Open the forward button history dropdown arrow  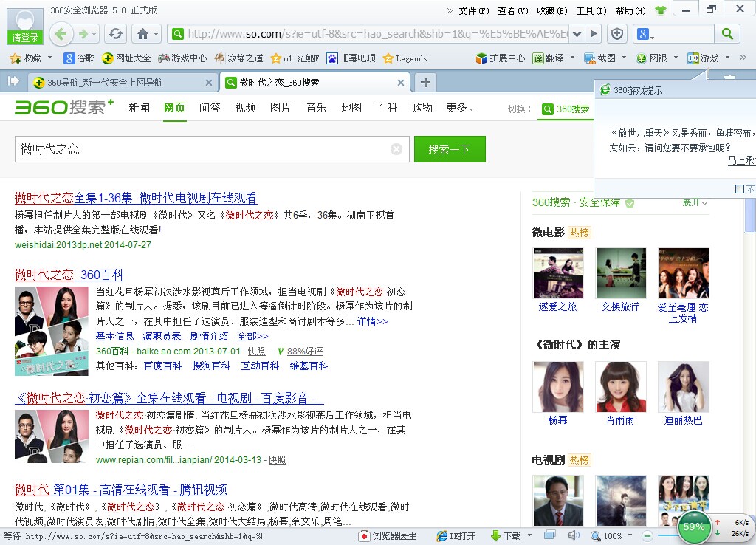tap(94, 34)
